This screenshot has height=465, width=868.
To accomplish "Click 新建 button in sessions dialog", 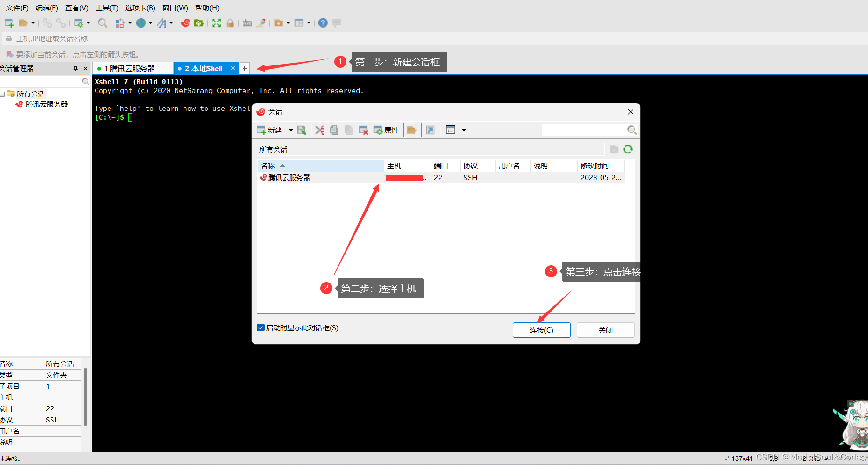I will click(x=270, y=130).
